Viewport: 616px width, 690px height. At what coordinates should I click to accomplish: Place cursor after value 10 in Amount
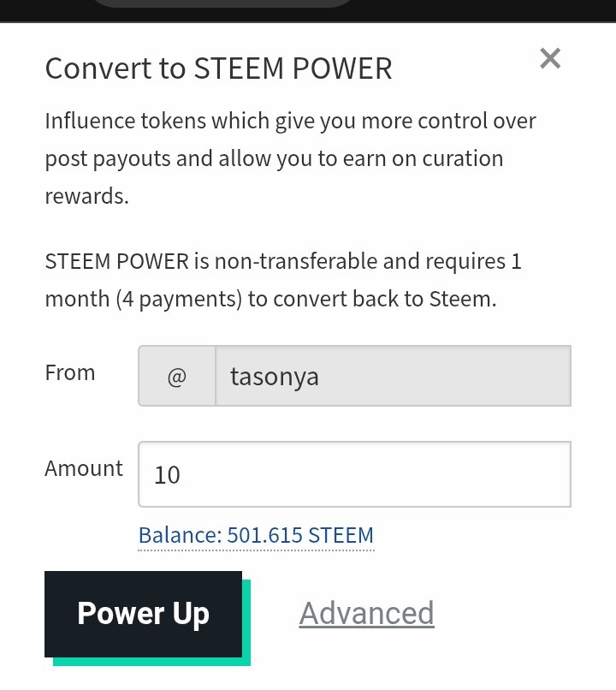181,475
